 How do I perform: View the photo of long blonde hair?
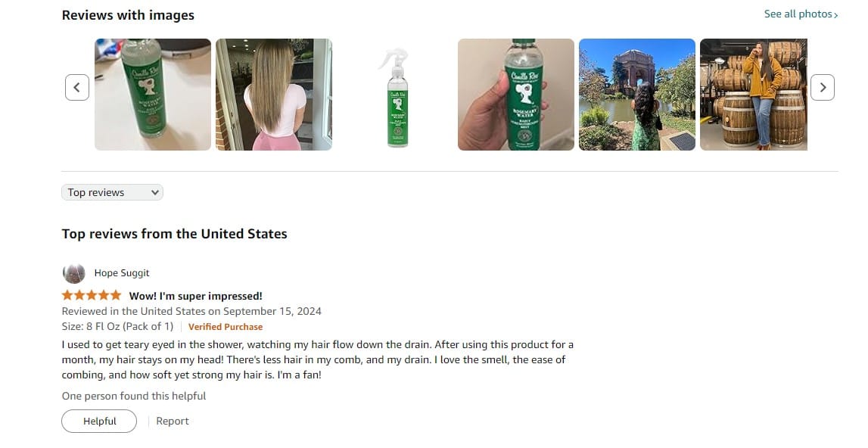pyautogui.click(x=274, y=94)
